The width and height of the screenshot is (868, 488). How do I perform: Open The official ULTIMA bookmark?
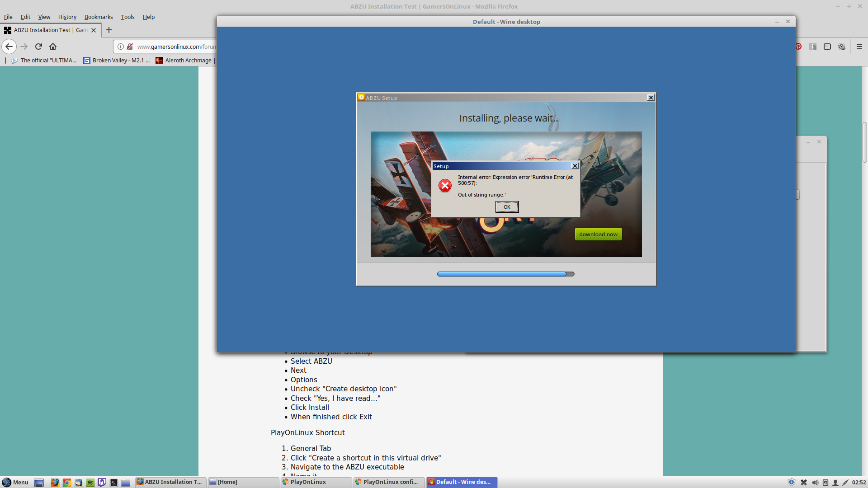click(44, 60)
